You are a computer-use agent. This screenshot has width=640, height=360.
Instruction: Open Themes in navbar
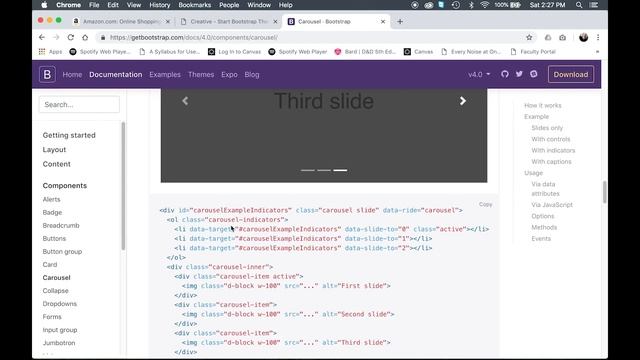pyautogui.click(x=201, y=75)
